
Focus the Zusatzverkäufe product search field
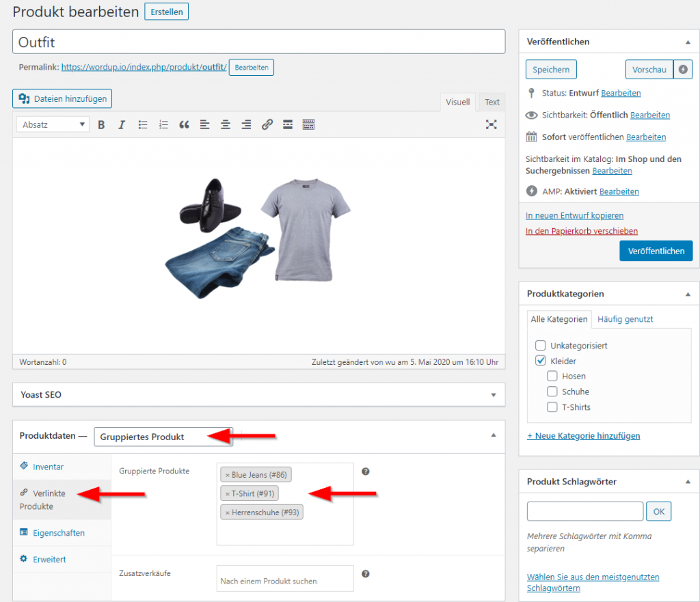[285, 579]
